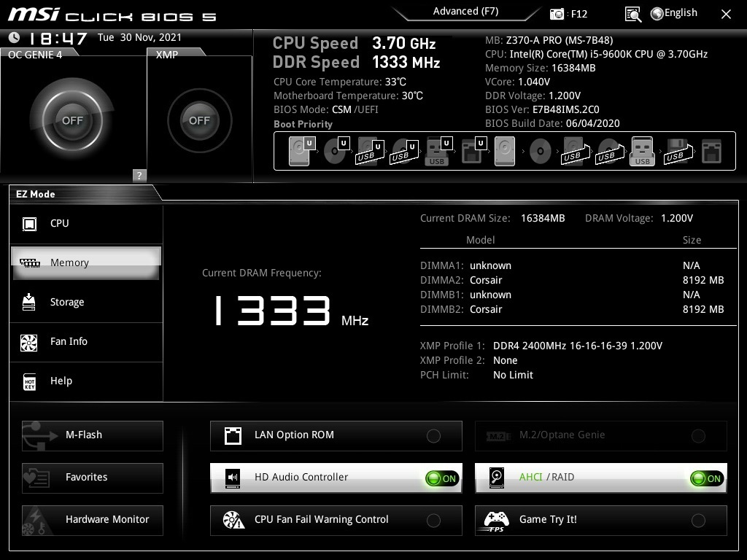Select the UEFI USB hard disk boot icon
This screenshot has width=747, height=560.
point(370,151)
